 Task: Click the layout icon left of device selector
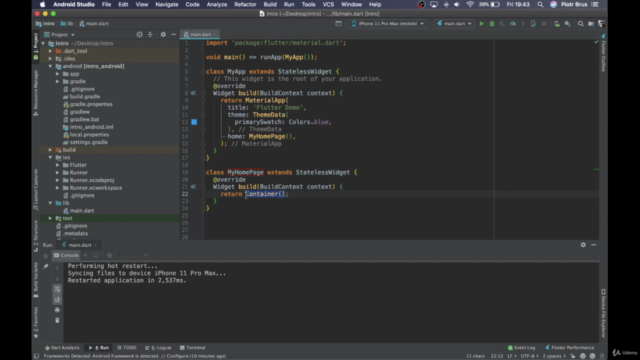338,24
